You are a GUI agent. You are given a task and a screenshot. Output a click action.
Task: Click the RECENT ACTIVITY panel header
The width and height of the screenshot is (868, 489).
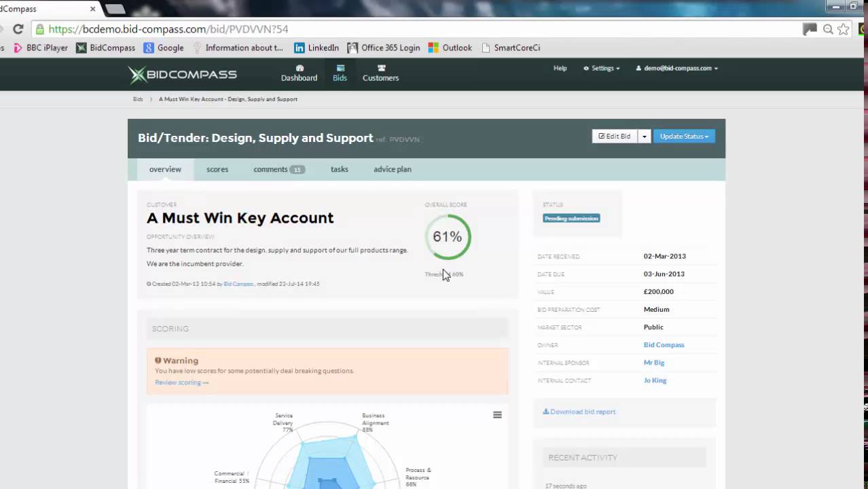tap(625, 458)
